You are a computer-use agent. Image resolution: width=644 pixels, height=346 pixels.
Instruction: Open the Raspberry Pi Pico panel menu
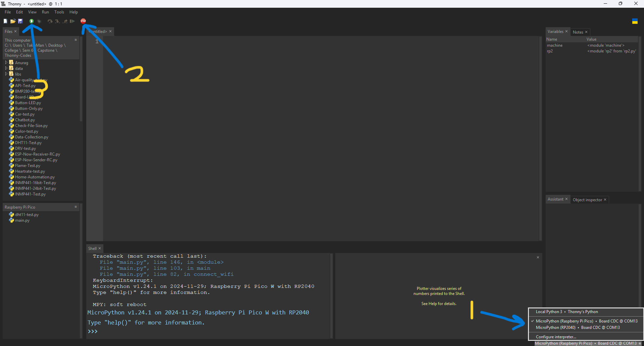76,207
